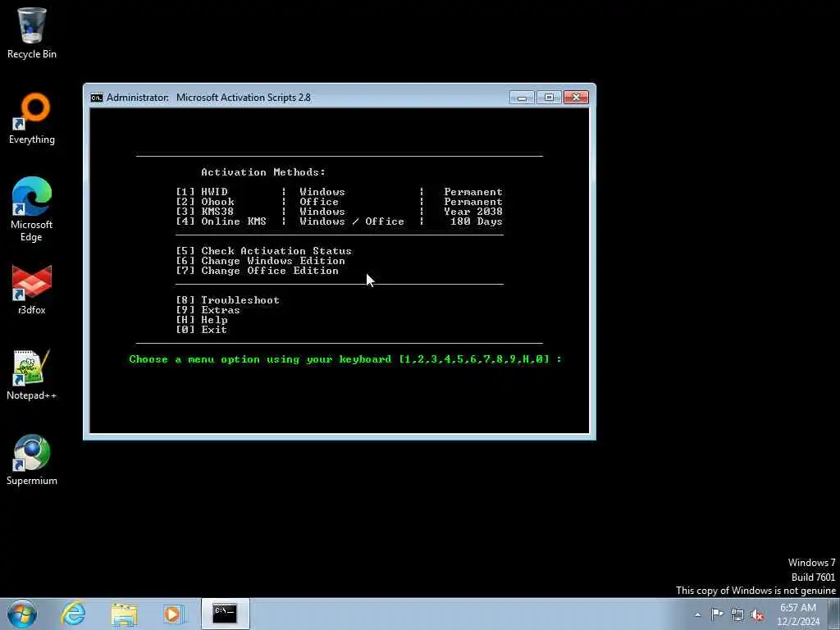840x630 pixels.
Task: Click the '[8] Troubleshoot' line
Action: (228, 300)
